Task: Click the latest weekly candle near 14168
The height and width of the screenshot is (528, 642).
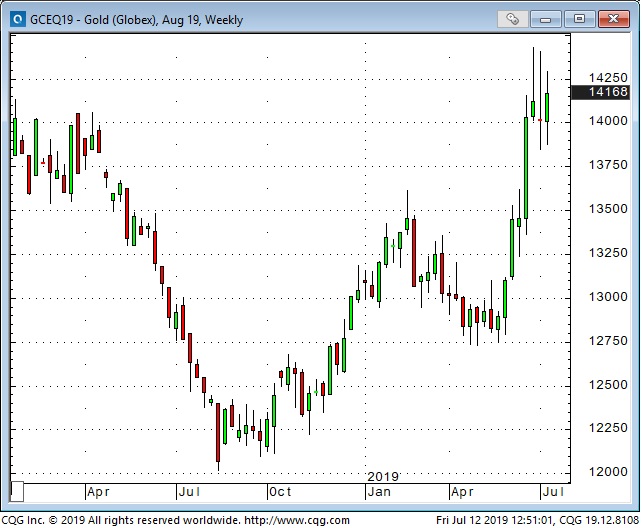Action: pyautogui.click(x=547, y=107)
